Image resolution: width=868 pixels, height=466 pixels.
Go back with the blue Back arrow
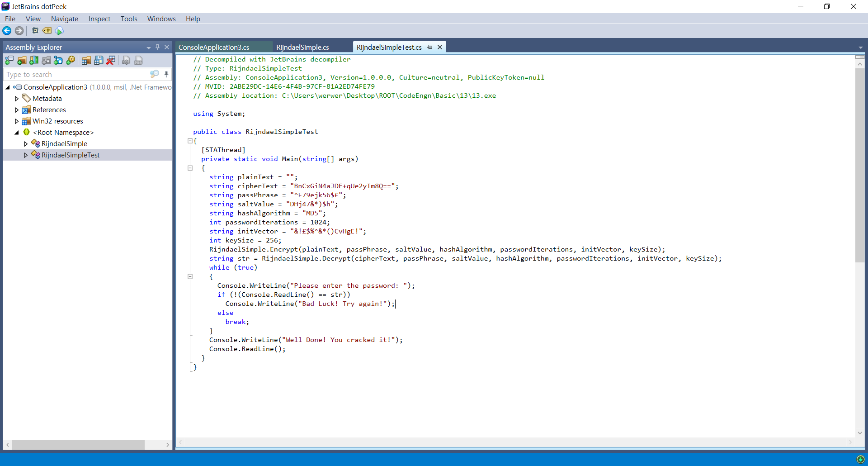(x=7, y=31)
